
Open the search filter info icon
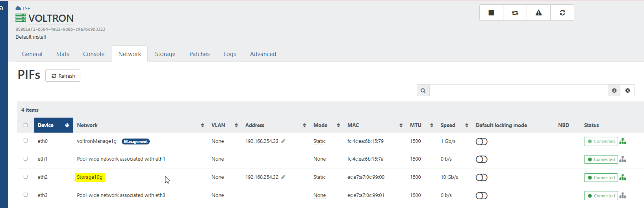tap(614, 91)
